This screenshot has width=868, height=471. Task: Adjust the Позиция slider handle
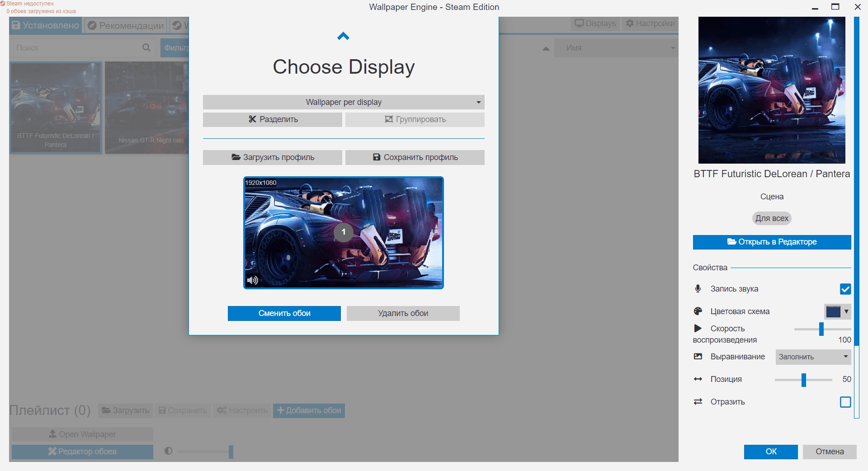coord(804,380)
